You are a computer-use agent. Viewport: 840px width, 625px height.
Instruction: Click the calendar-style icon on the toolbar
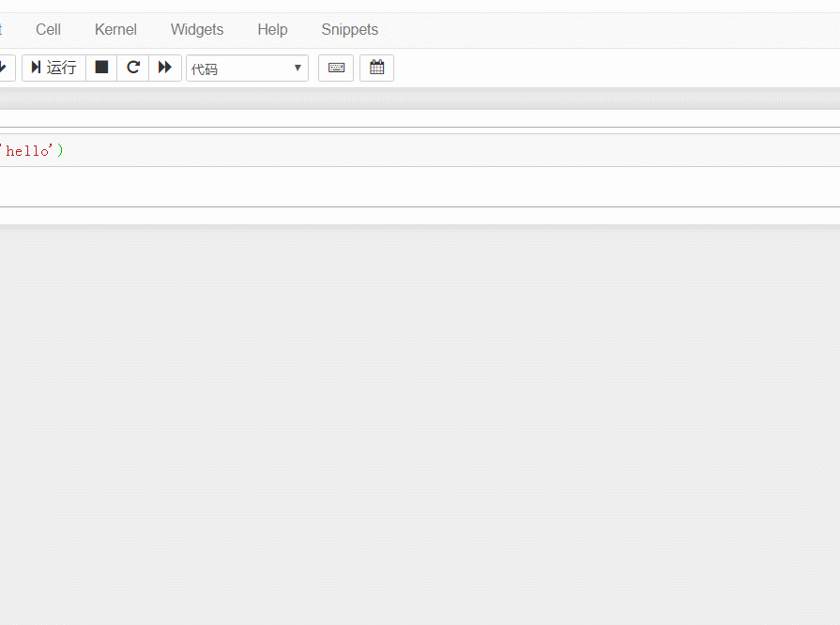pos(376,67)
